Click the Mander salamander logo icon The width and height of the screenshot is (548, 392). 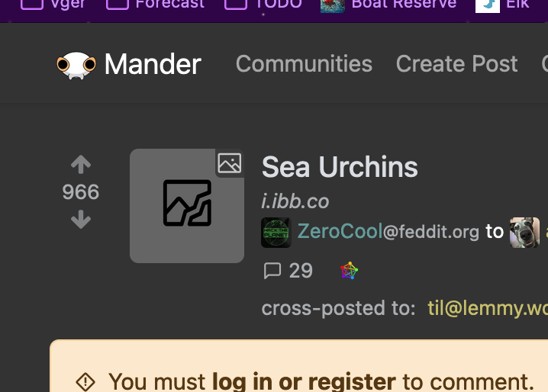(76, 65)
